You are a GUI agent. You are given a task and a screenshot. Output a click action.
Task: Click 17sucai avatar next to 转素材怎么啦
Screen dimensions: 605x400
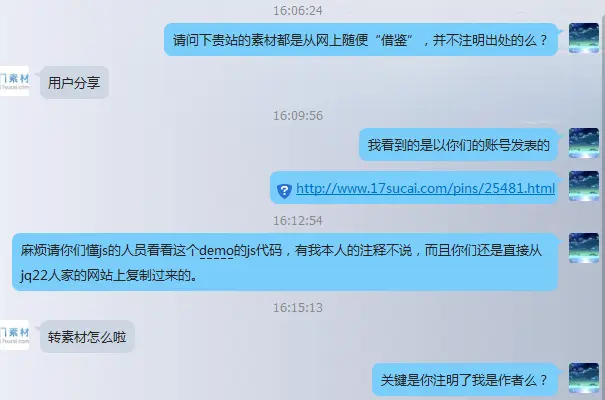[14, 335]
